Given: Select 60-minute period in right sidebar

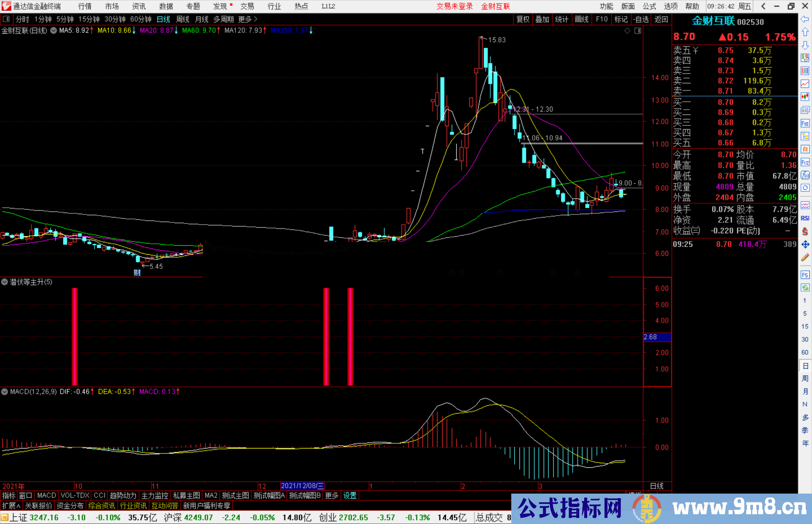Looking at the screenshot, I should click(805, 352).
